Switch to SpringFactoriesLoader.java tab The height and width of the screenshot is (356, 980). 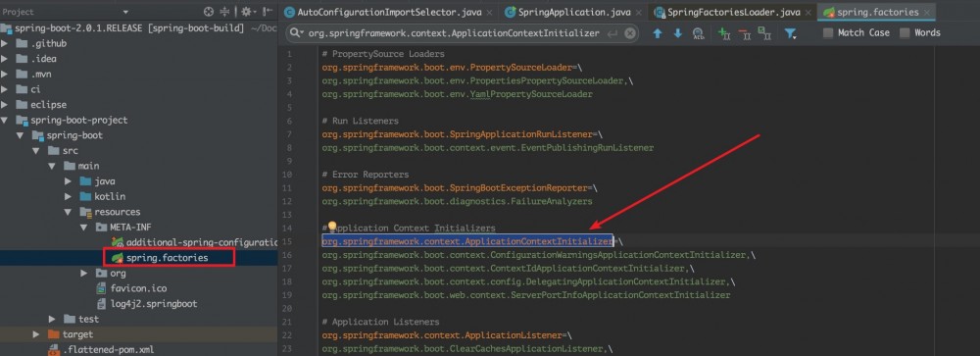(733, 12)
